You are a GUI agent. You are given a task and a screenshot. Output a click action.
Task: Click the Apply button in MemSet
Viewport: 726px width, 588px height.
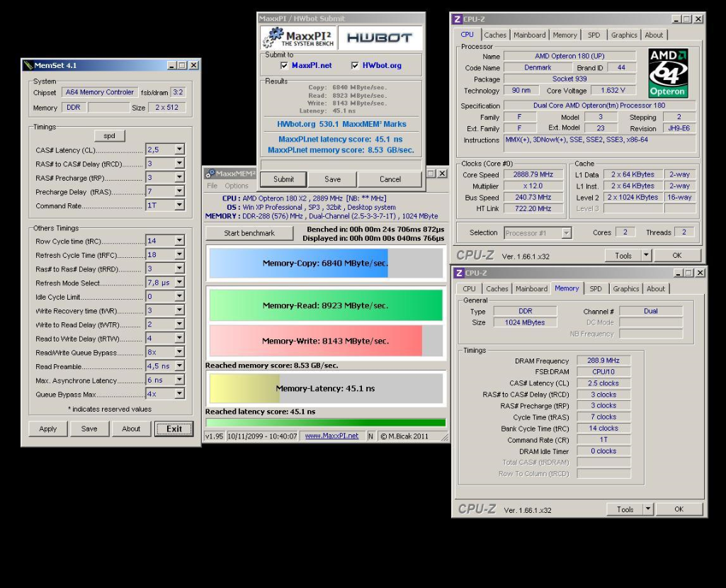point(47,429)
